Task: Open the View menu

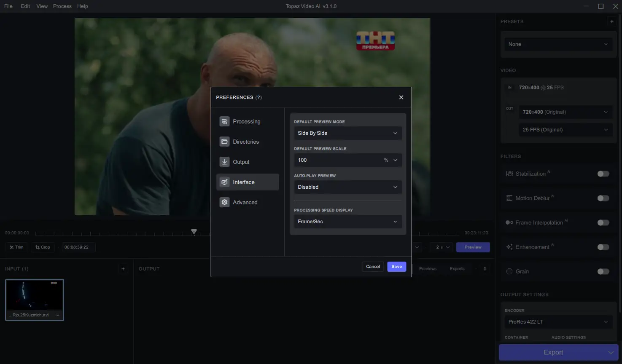Action: tap(42, 6)
